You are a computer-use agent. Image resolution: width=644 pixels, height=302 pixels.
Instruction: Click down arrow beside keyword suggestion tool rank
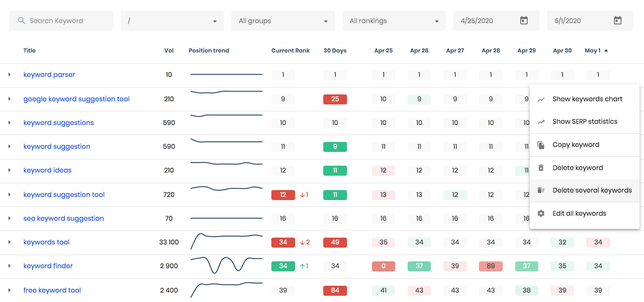302,195
